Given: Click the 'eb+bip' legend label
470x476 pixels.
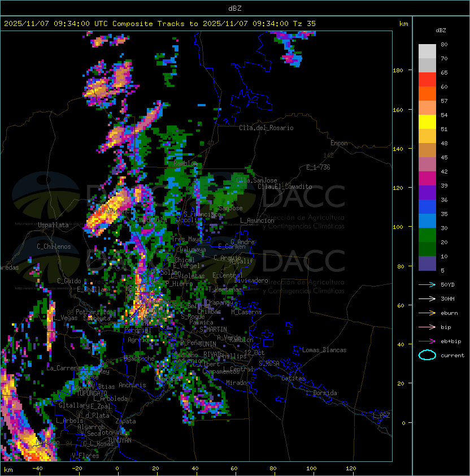Looking at the screenshot, I should 451,341.
